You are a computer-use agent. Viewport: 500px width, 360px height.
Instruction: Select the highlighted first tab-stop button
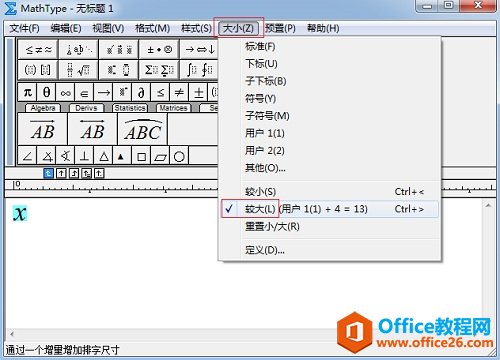48,173
